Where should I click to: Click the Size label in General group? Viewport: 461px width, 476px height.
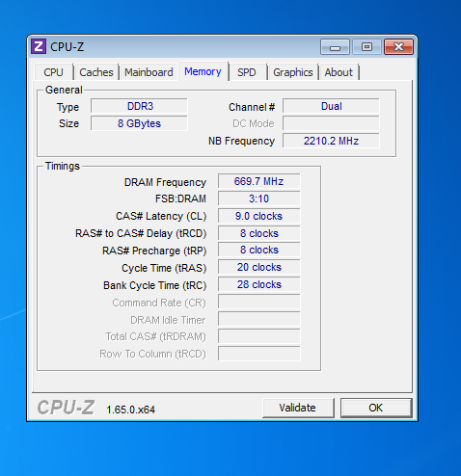[x=68, y=123]
